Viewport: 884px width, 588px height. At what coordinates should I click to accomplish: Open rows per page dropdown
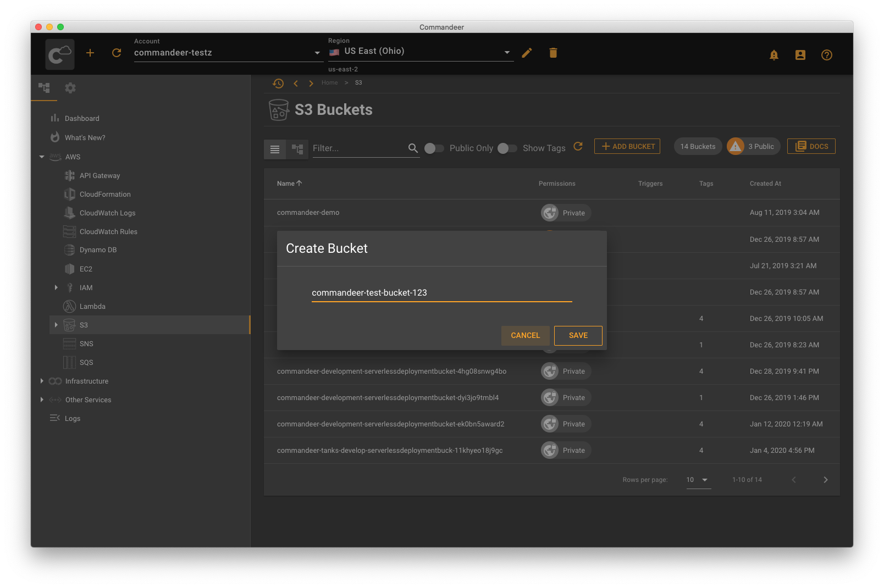(x=698, y=480)
